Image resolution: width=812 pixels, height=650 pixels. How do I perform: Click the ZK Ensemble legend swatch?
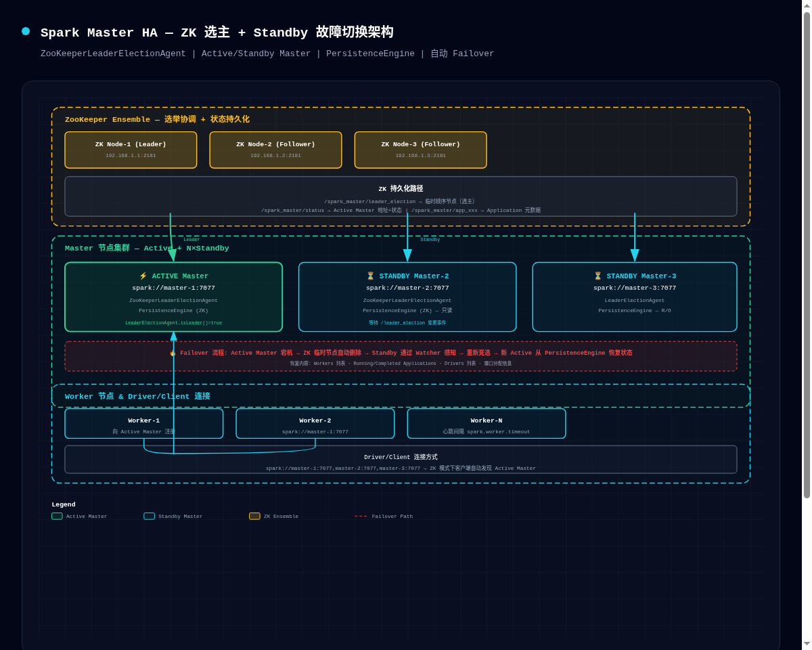[254, 516]
